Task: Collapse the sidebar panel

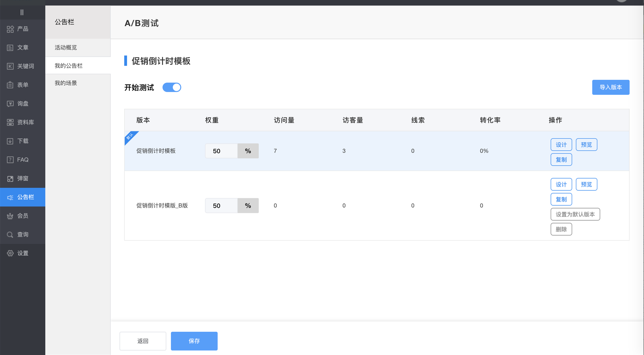Action: [22, 12]
